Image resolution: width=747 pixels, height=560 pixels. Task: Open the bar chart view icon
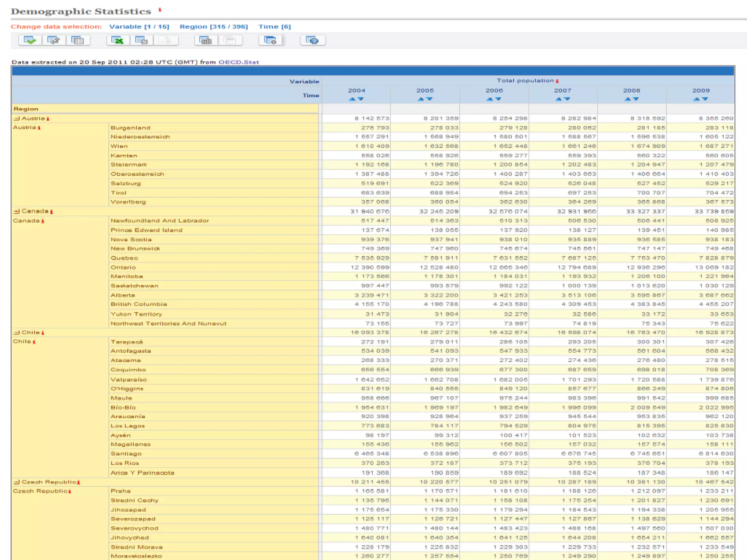[x=206, y=40]
